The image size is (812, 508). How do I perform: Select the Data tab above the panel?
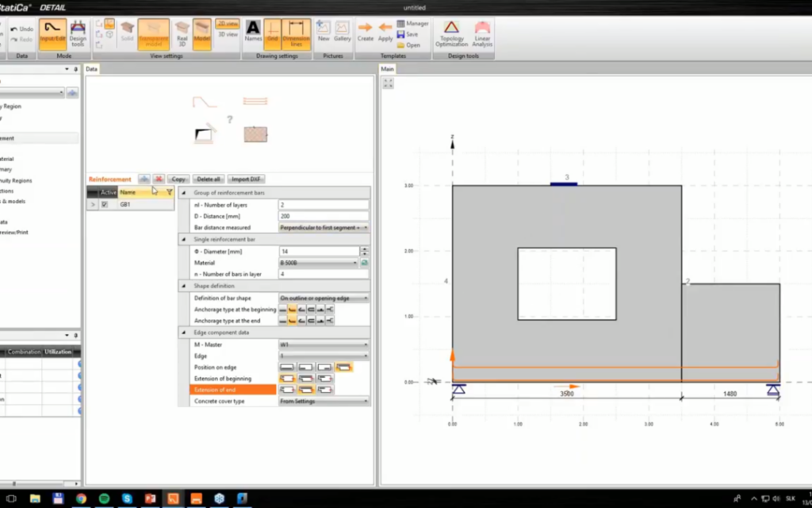click(x=90, y=69)
